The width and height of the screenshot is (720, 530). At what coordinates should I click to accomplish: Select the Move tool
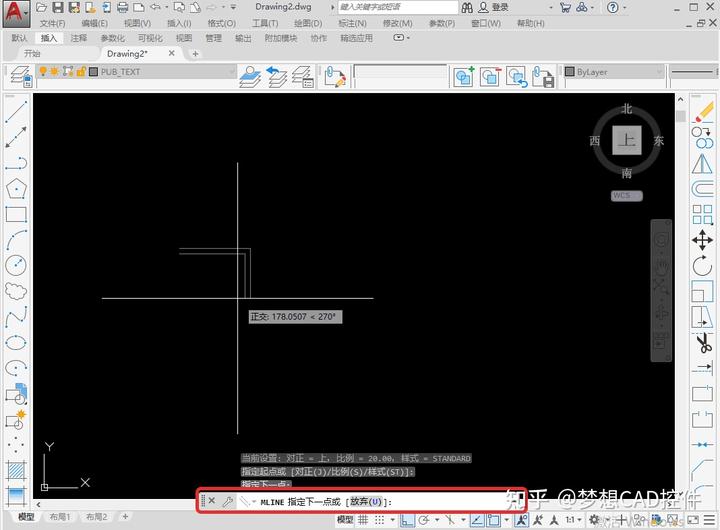pos(702,240)
